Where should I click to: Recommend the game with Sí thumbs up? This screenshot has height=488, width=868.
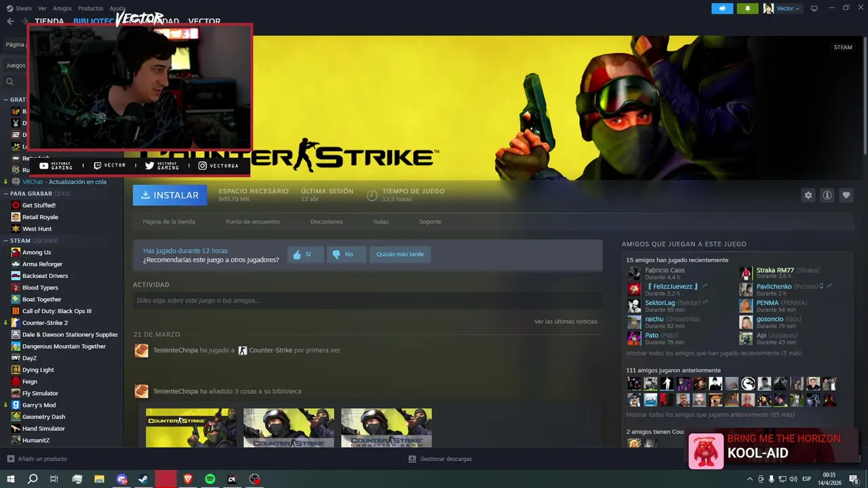(x=305, y=254)
